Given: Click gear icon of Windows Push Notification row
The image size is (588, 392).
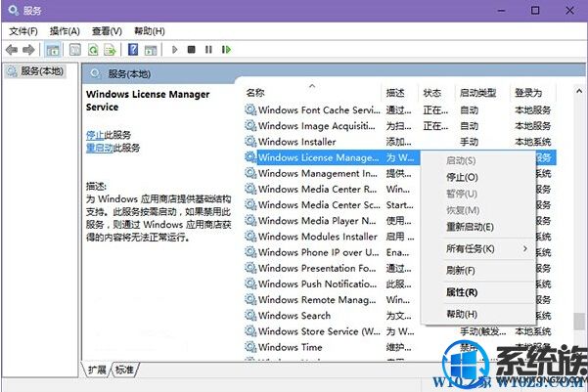Looking at the screenshot, I should (x=250, y=283).
